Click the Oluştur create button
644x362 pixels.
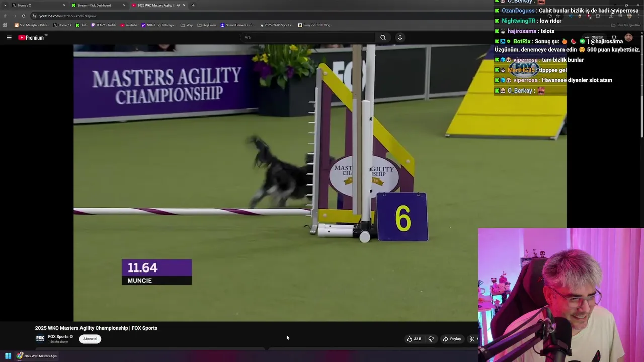click(594, 37)
